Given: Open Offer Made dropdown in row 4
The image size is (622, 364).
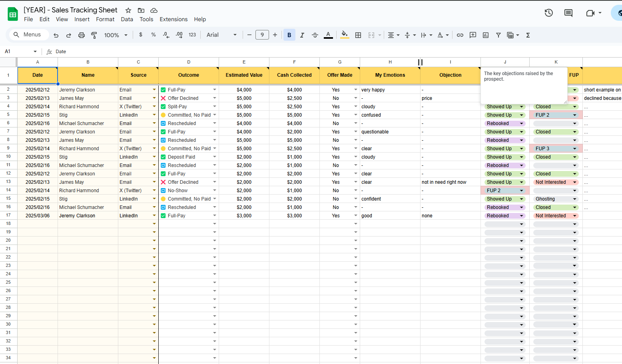Looking at the screenshot, I should tap(356, 107).
